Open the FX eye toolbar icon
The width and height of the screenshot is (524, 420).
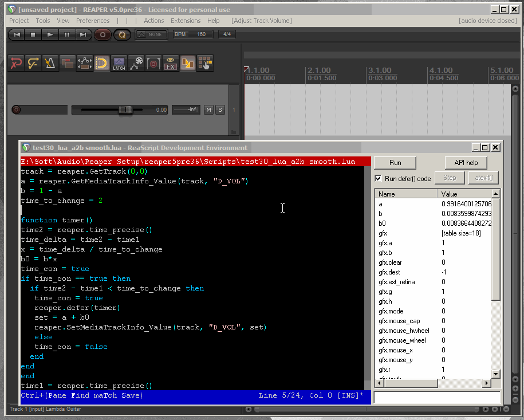click(x=170, y=63)
